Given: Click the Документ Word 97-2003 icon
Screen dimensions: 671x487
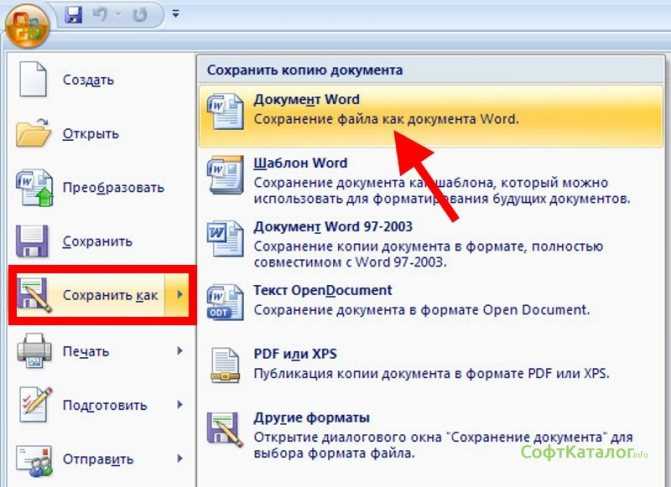Looking at the screenshot, I should point(225,238).
